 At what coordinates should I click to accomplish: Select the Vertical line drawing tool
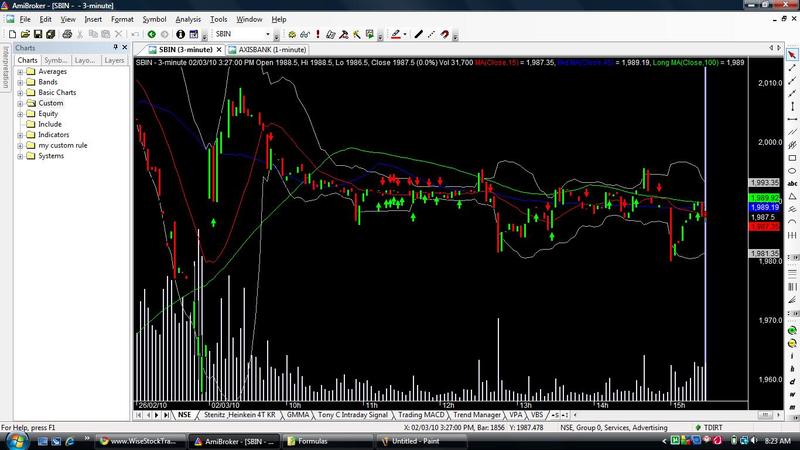point(792,106)
